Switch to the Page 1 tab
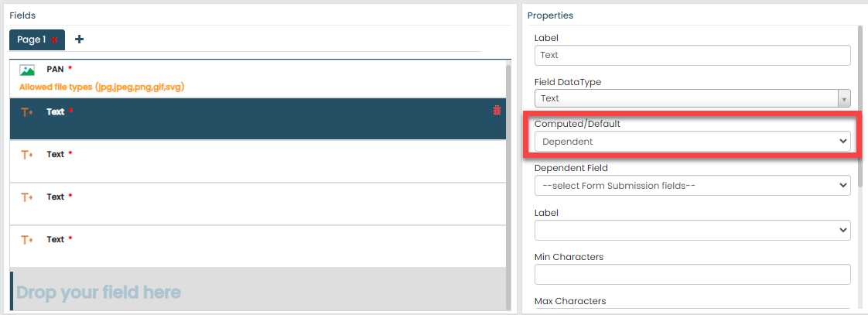868x315 pixels. point(32,39)
